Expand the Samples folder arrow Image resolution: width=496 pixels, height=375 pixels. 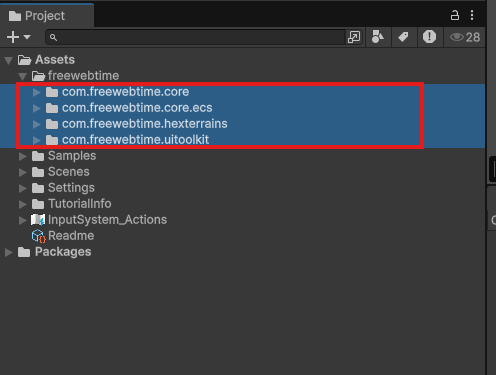23,156
